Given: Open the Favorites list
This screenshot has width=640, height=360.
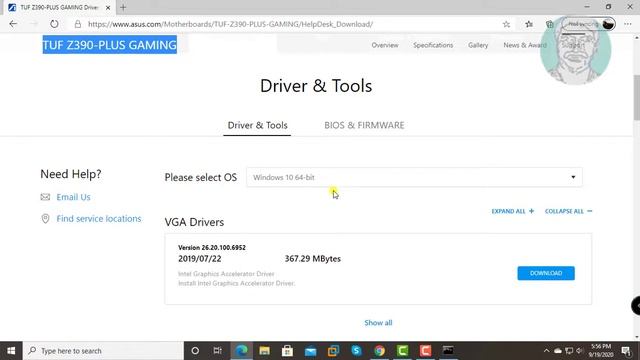Looking at the screenshot, I should pos(529,24).
